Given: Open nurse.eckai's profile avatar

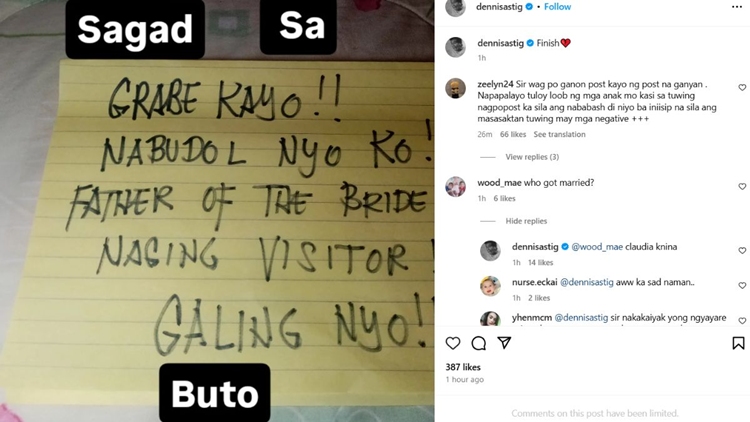Looking at the screenshot, I should click(x=490, y=286).
